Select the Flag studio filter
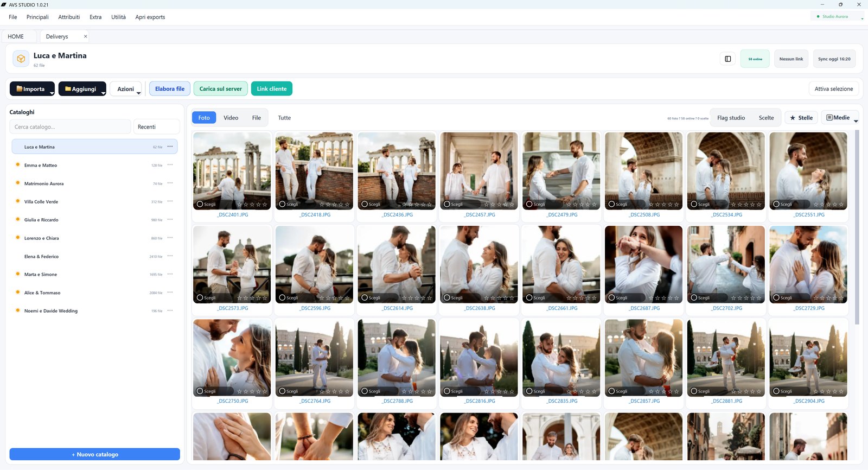 (731, 118)
